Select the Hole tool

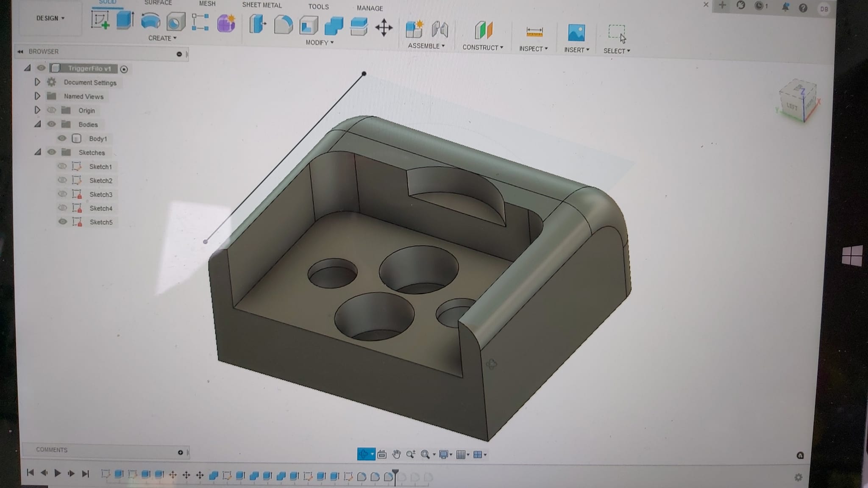coord(175,22)
